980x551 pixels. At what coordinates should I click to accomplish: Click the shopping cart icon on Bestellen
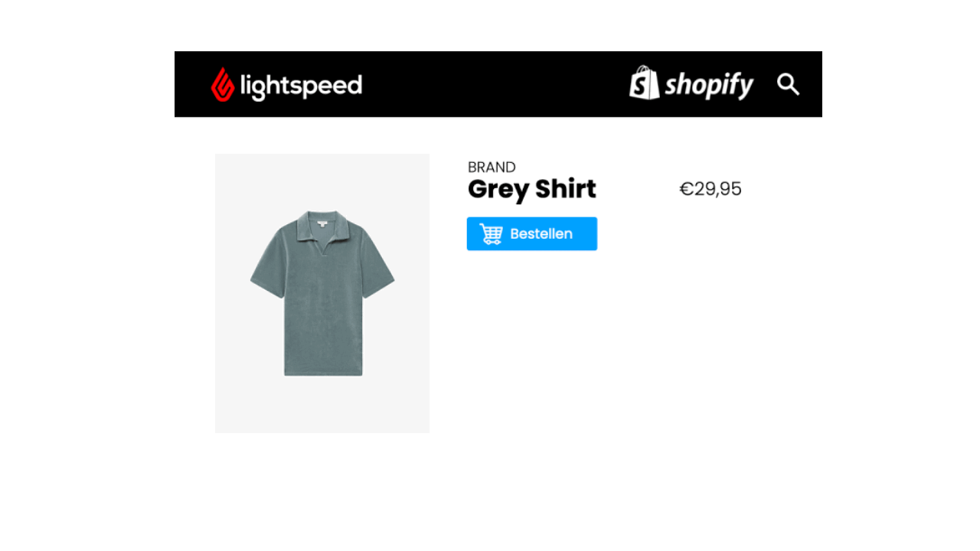tap(491, 233)
